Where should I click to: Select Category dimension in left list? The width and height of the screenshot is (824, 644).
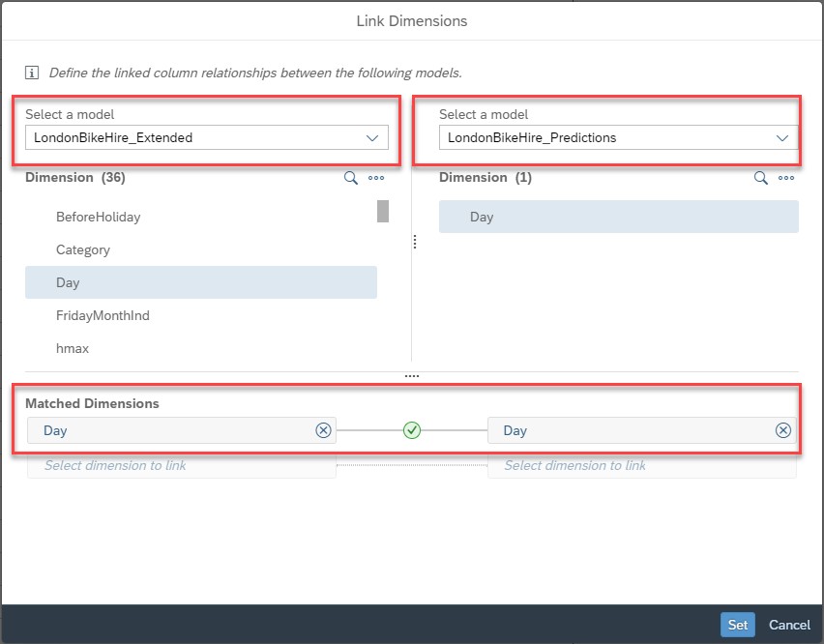point(201,249)
